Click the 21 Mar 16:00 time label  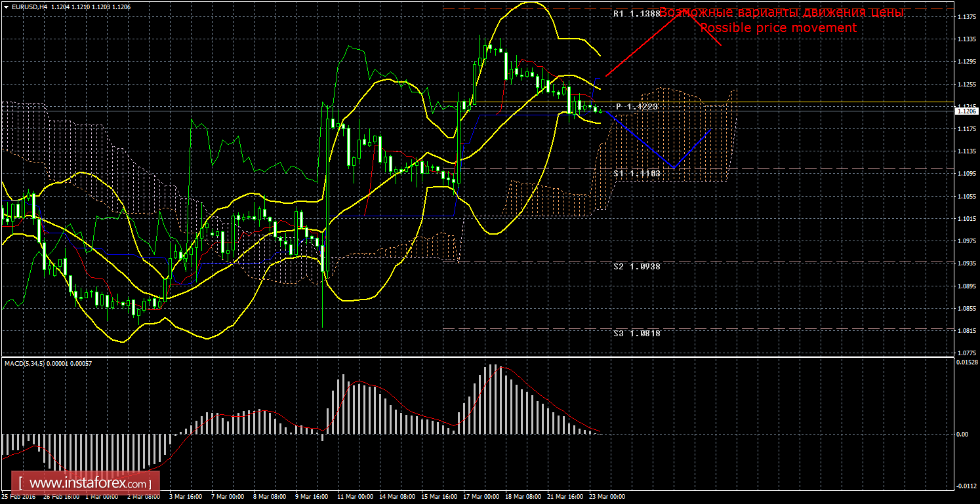[x=565, y=496]
